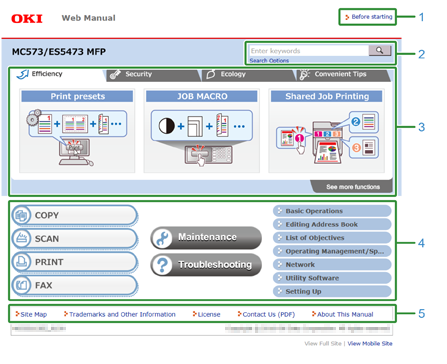Click the Print presets illustration
Image resolution: width=447 pixels, height=364 pixels.
tap(77, 137)
